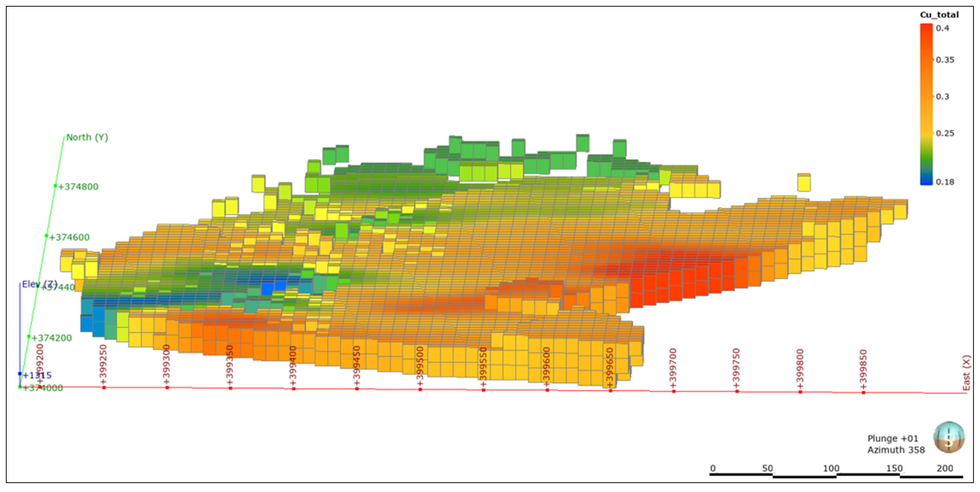Click the 0.3 legend value label

(942, 97)
